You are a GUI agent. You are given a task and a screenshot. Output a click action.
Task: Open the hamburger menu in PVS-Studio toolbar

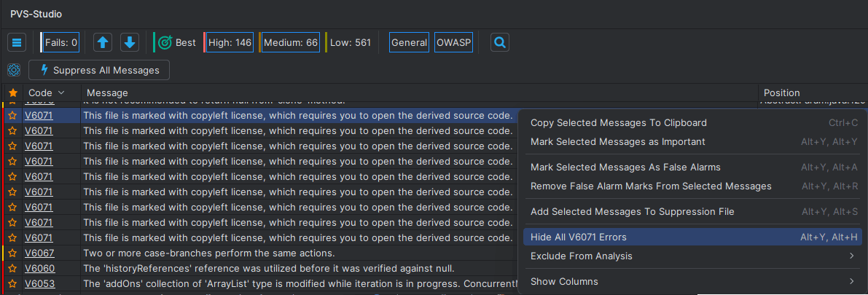click(x=17, y=43)
